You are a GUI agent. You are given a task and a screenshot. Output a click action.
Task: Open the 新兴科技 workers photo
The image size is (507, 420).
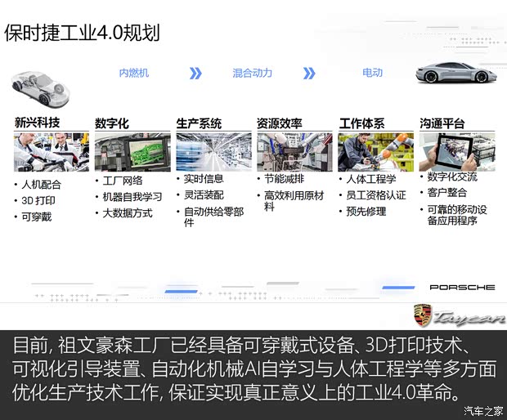pyautogui.click(x=52, y=152)
